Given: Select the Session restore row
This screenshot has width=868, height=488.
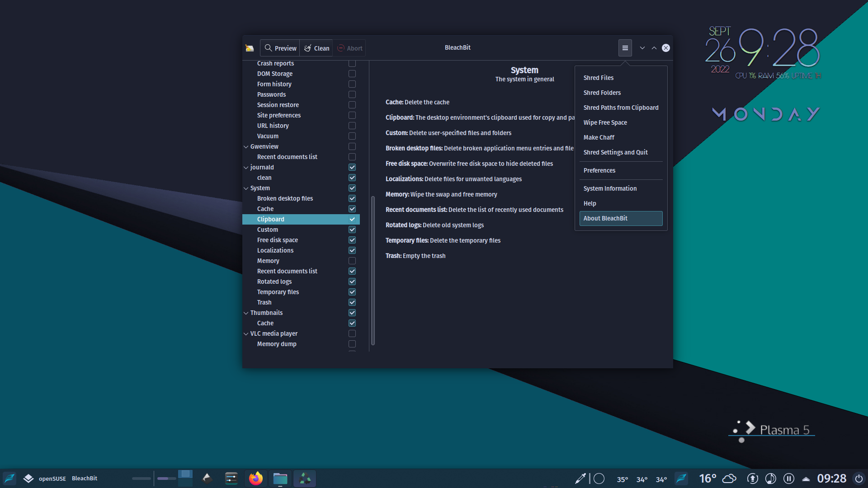Looking at the screenshot, I should coord(301,105).
